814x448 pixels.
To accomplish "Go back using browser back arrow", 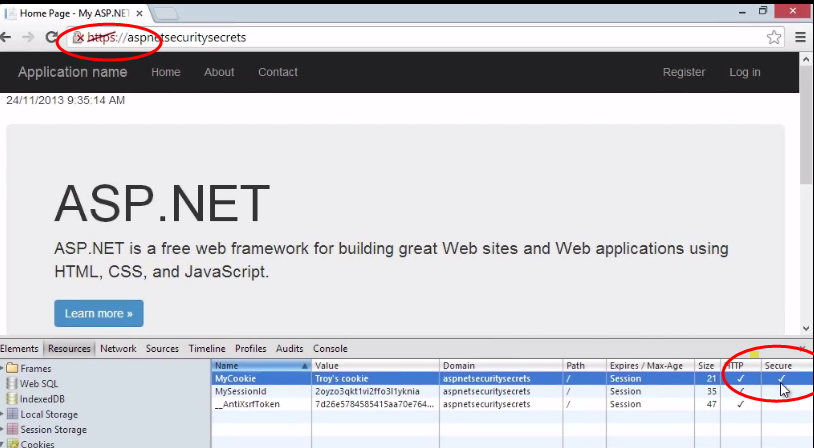I will [5, 37].
